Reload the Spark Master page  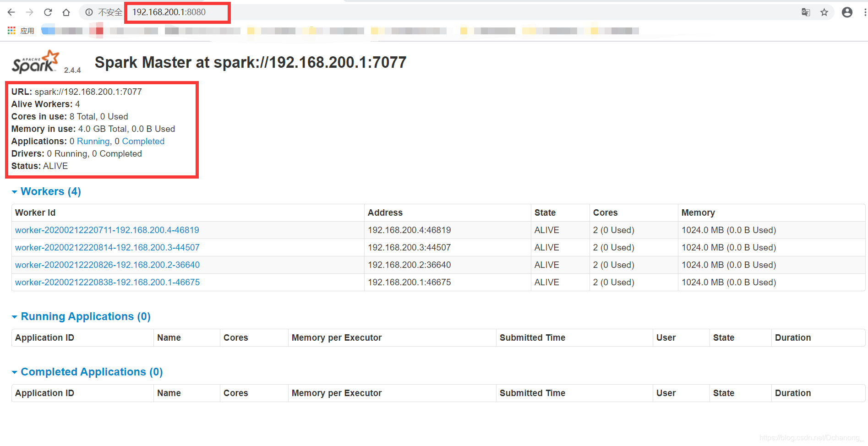[x=48, y=12]
